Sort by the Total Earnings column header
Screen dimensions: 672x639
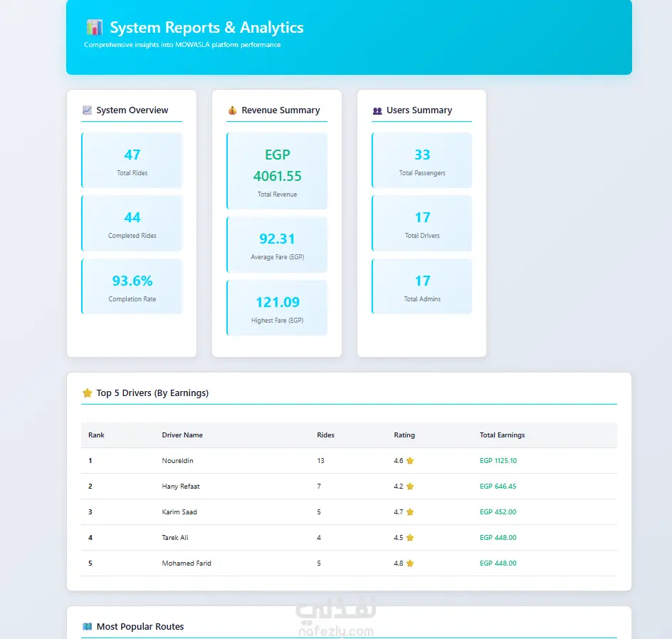502,435
